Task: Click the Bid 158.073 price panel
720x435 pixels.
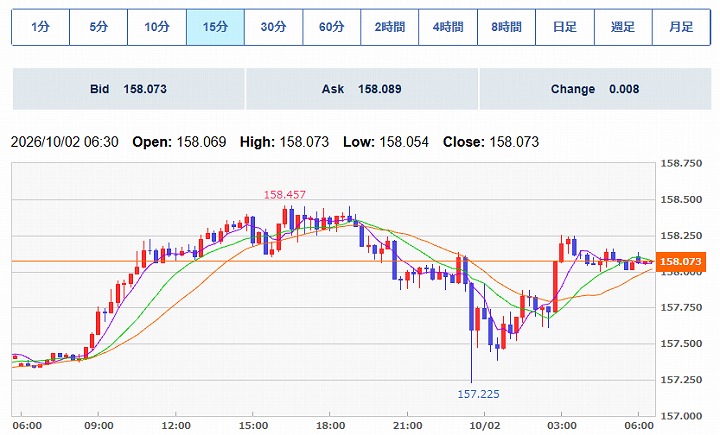Action: coord(129,89)
